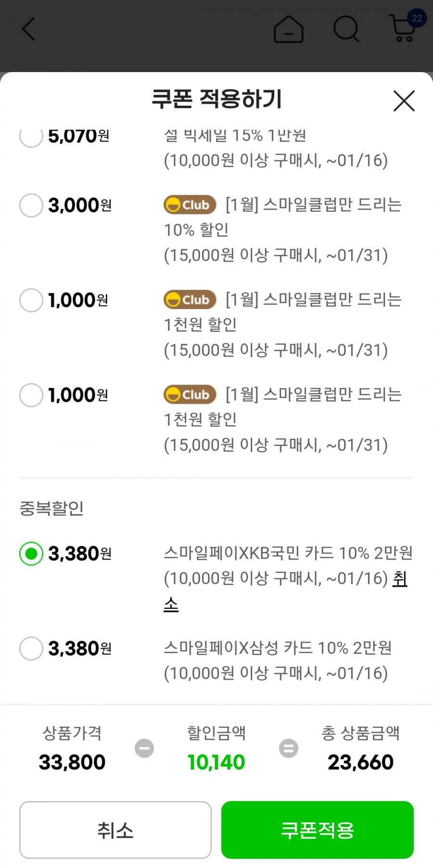This screenshot has height=868, width=433.
Task: Tap the first Club badge for 10% 할인
Action: [190, 205]
